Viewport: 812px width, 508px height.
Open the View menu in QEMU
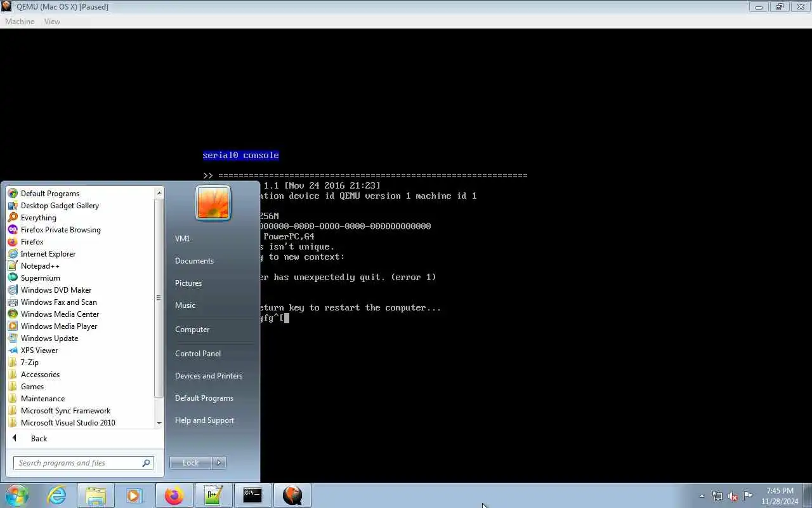click(52, 22)
